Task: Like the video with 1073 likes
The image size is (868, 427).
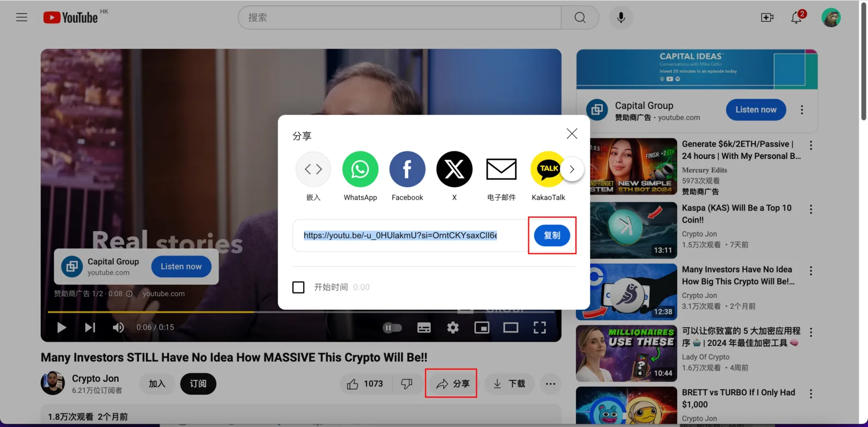Action: coord(365,384)
